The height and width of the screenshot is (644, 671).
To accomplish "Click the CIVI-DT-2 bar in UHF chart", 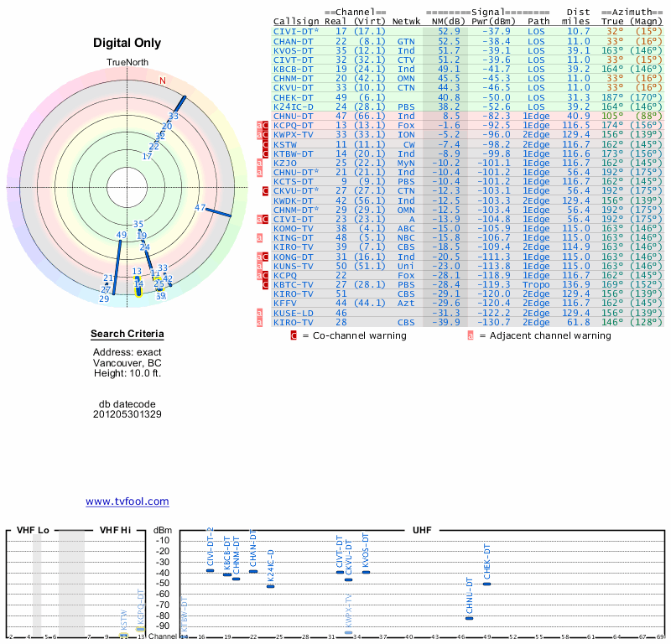I will [x=210, y=570].
